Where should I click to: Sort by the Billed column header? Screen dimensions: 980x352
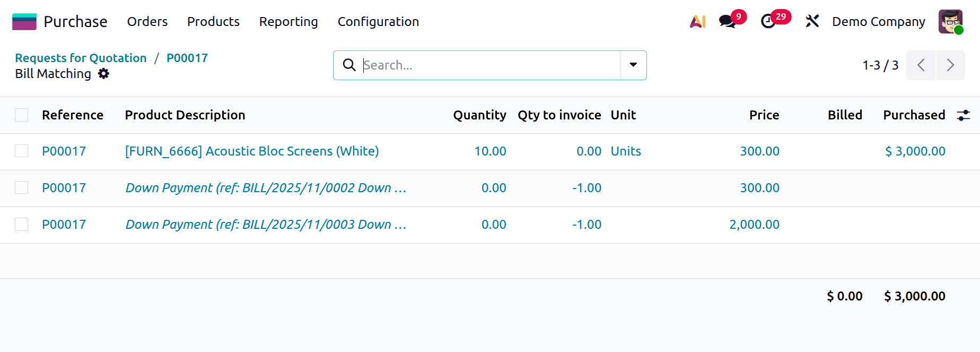click(x=845, y=115)
